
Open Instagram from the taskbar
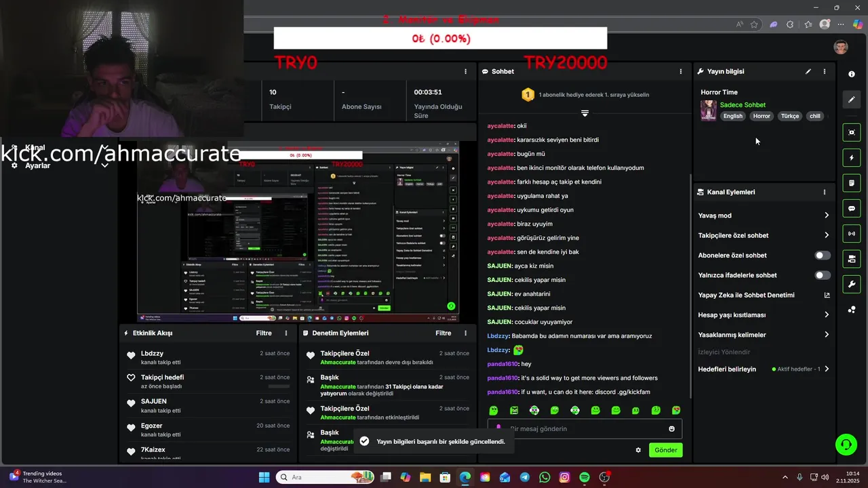[x=564, y=477]
